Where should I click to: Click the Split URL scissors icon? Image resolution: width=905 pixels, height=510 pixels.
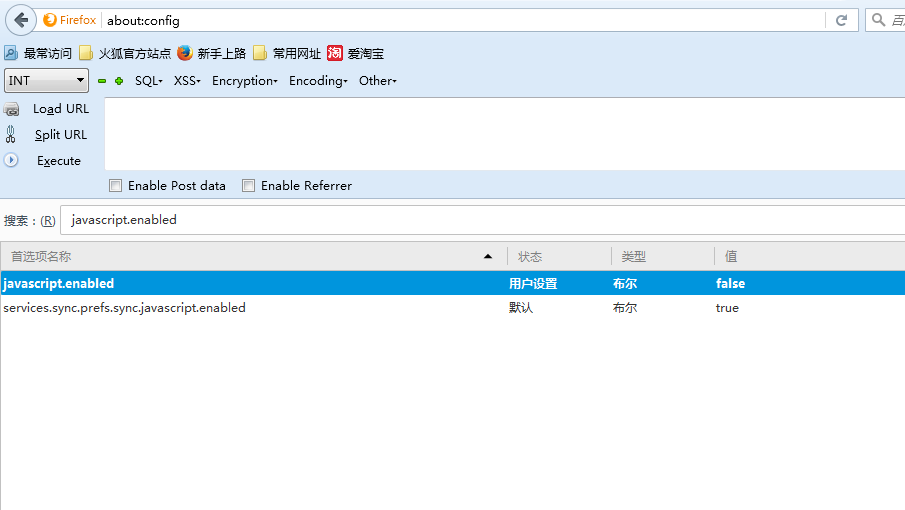(x=10, y=134)
